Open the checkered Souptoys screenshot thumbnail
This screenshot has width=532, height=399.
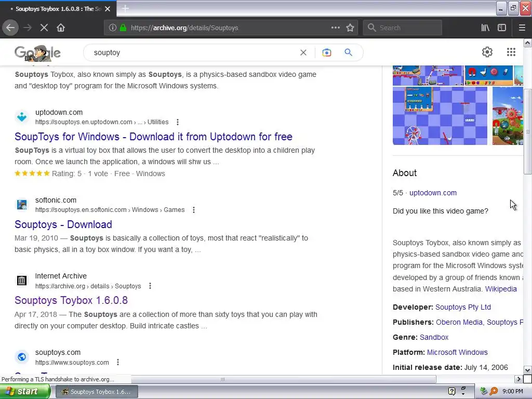[440, 116]
